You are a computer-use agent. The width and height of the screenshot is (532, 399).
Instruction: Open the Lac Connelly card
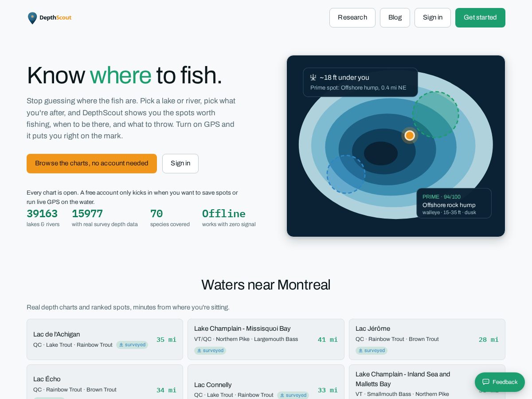tap(266, 382)
